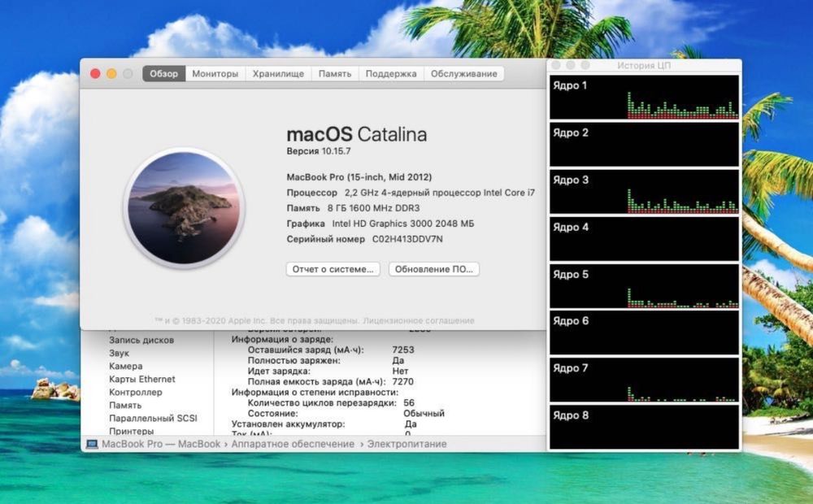Image resolution: width=813 pixels, height=504 pixels.
Task: Choose Параллельный SCSI in the sidebar
Action: pyautogui.click(x=153, y=418)
